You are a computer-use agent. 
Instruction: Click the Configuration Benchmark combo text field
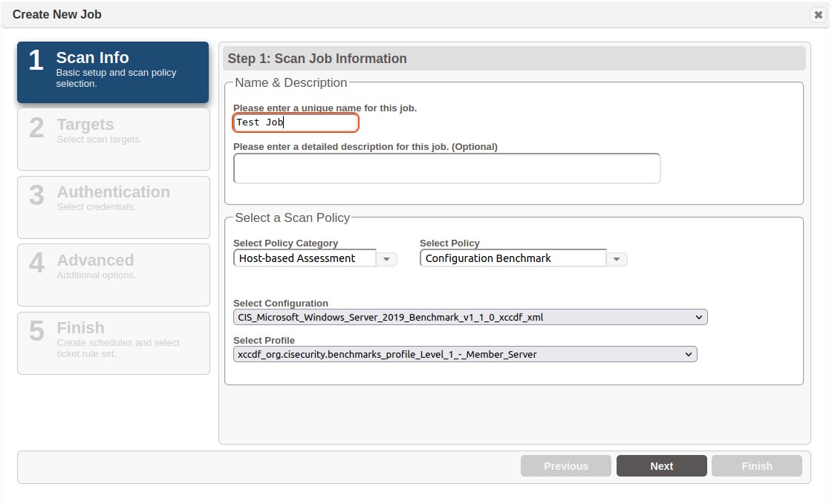tap(513, 258)
